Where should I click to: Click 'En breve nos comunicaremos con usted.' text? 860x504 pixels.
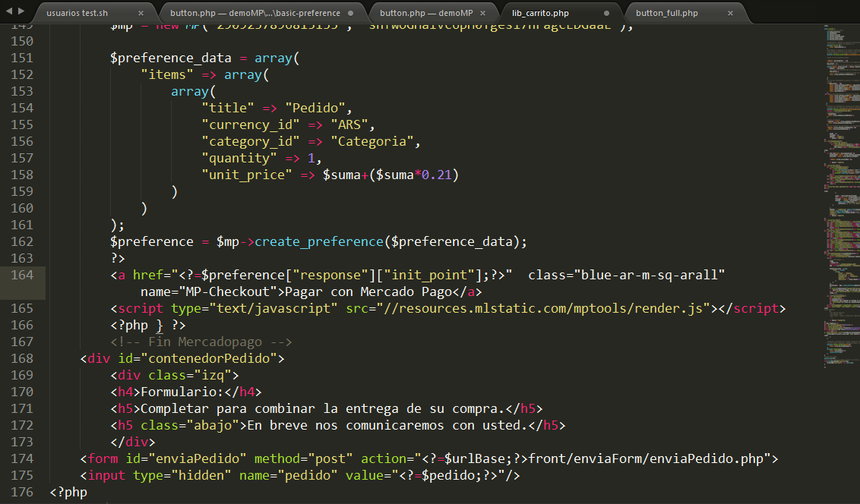tap(387, 425)
